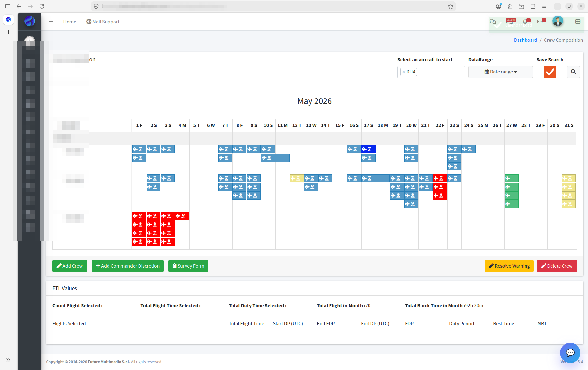Viewport: 588px width, 370px height.
Task: Select the red flight on 4 M
Action: (182, 216)
